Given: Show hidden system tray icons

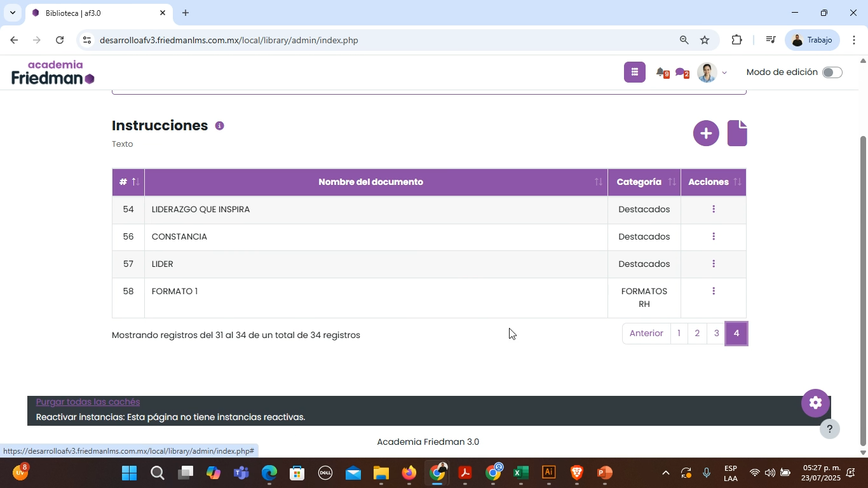Looking at the screenshot, I should 665,473.
